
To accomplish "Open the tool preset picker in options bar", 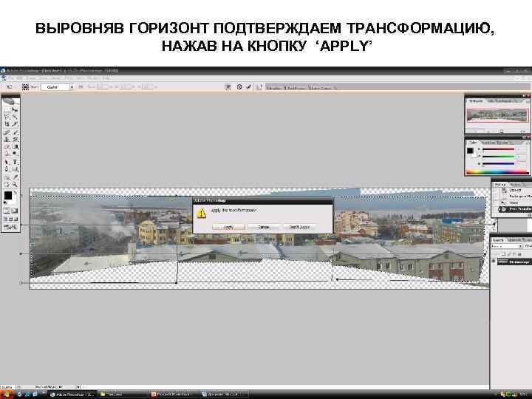I will [x=9, y=87].
